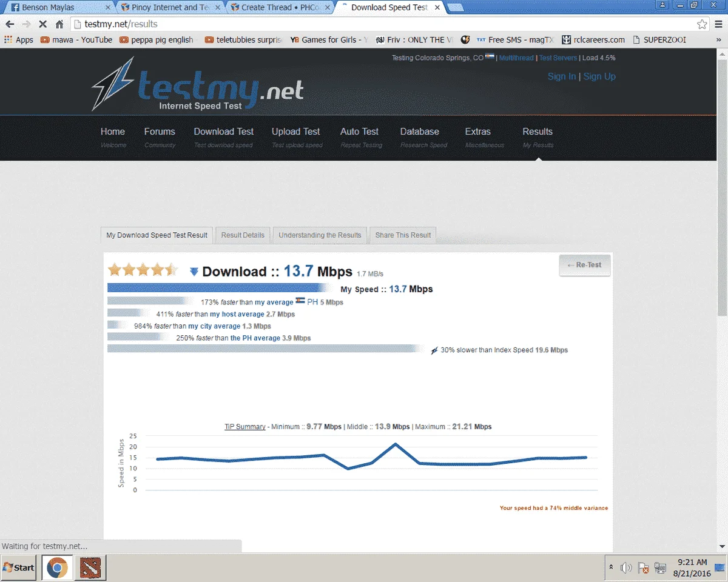Click the Sign In link

(x=562, y=76)
